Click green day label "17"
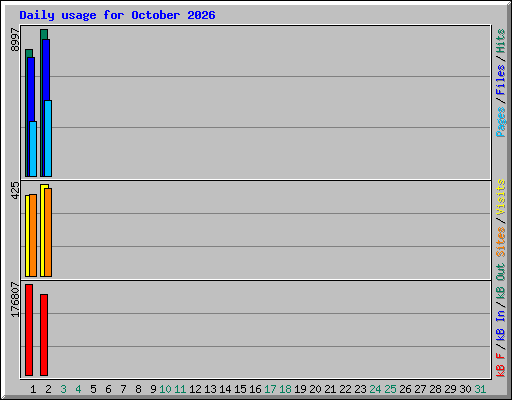This screenshot has height=400, width=512. [x=270, y=389]
